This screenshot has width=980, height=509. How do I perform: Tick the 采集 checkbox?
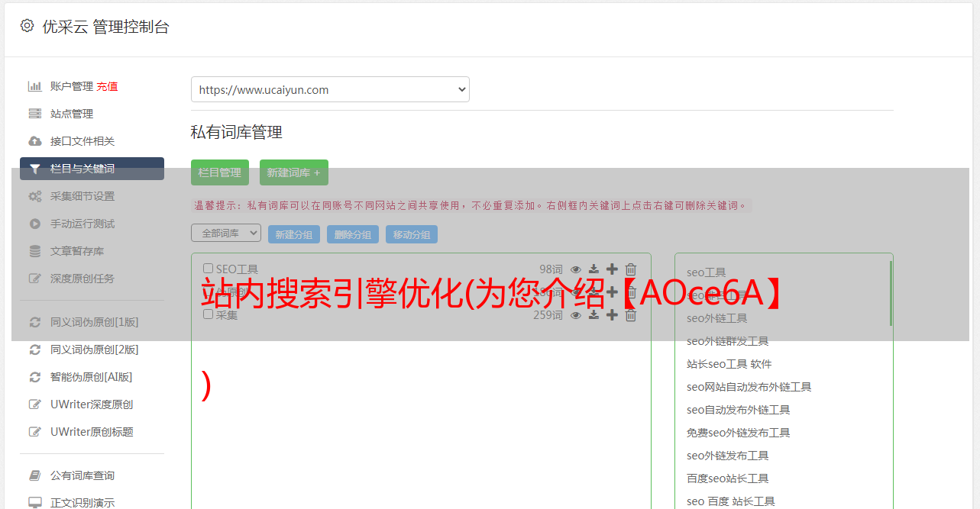[208, 314]
